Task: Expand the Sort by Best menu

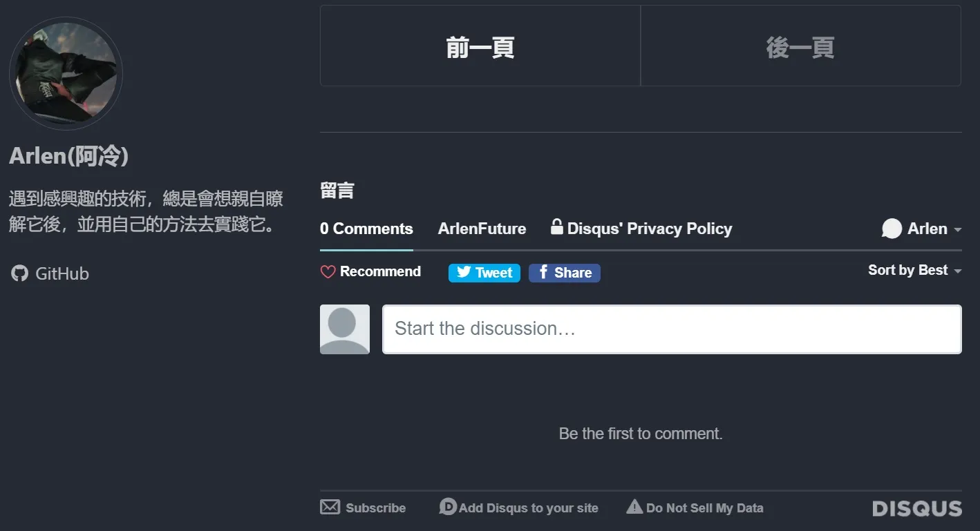Action: click(x=914, y=271)
